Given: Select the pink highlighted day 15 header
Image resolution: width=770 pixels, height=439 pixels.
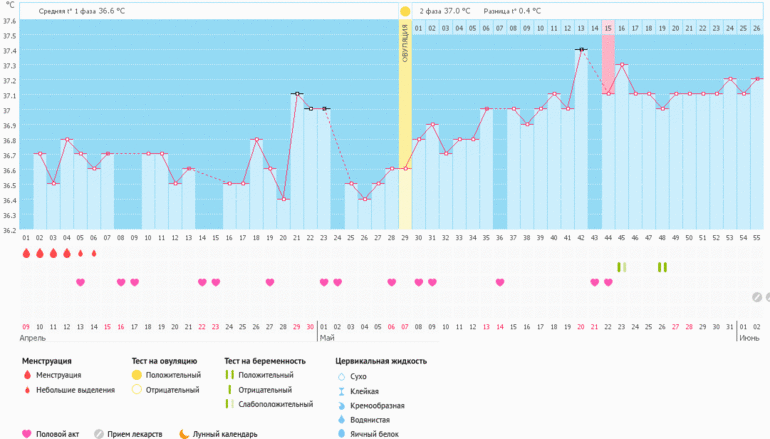Looking at the screenshot, I should [608, 28].
